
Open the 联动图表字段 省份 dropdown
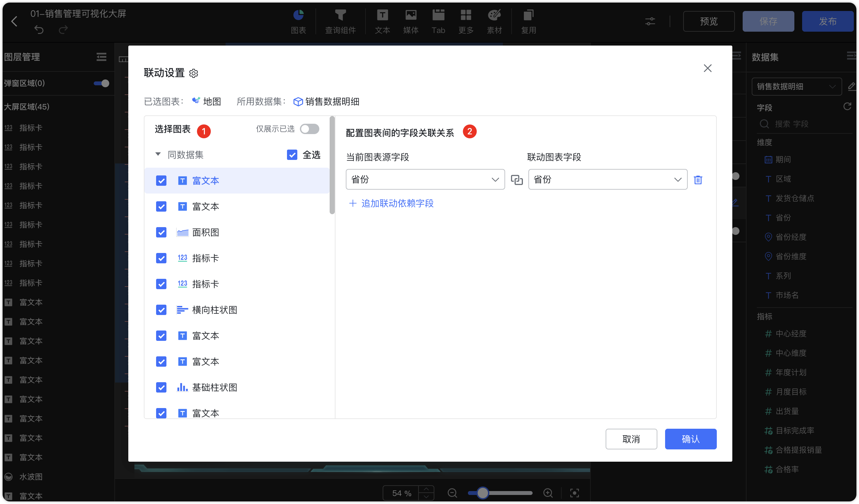coord(608,179)
